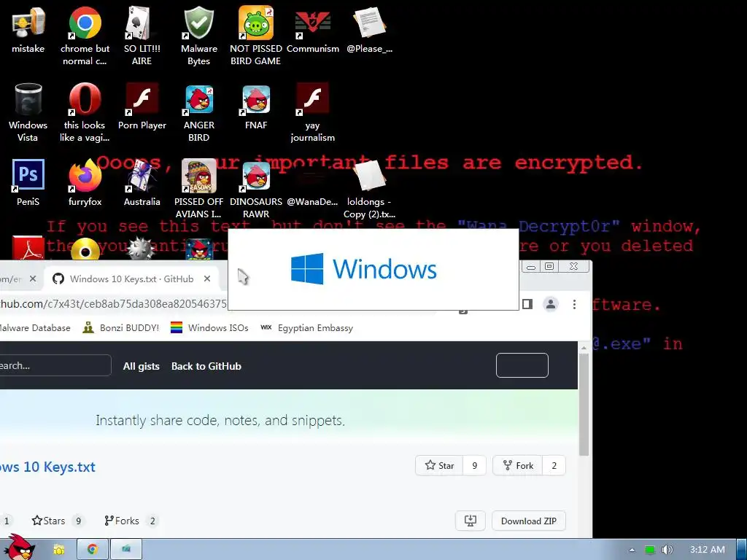
Task: Close the partially visible left Chrome tab
Action: point(33,279)
